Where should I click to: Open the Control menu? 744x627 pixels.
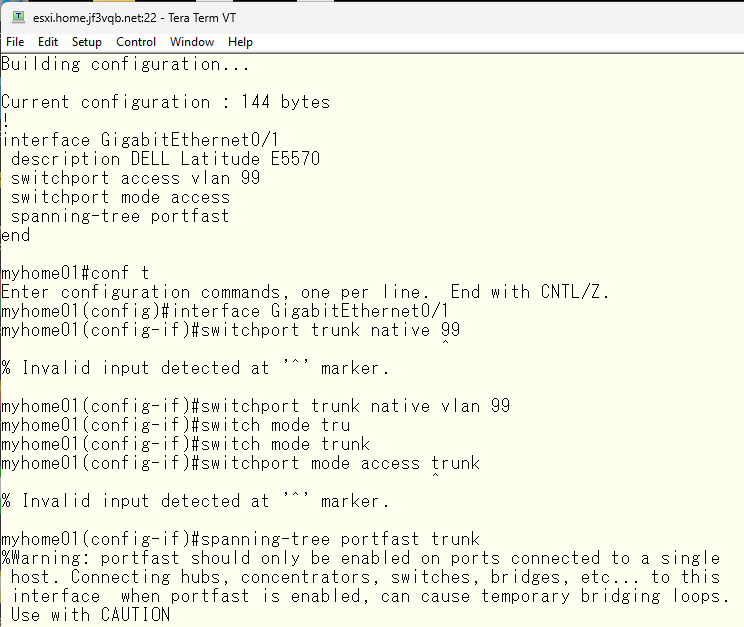coord(136,42)
